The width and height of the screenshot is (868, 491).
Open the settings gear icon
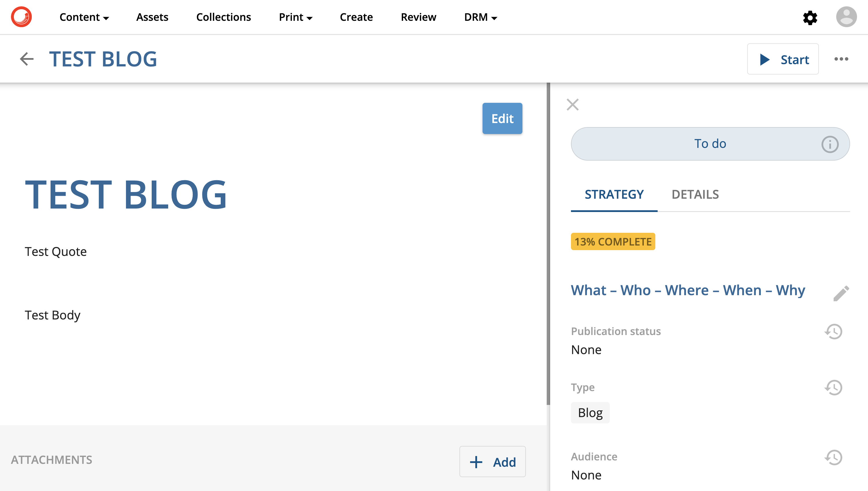(x=810, y=18)
